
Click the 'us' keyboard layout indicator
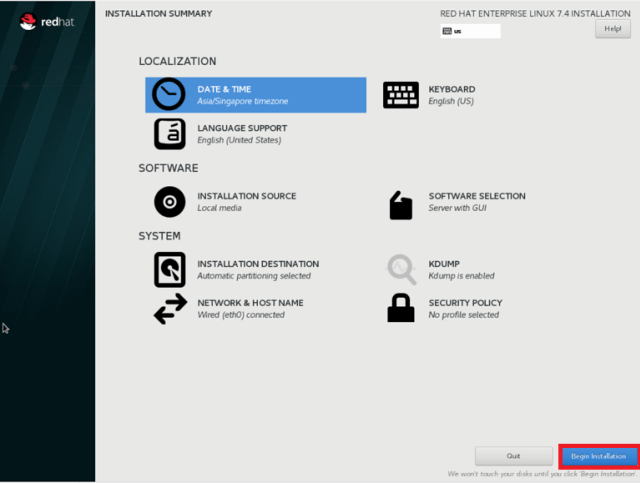(470, 31)
